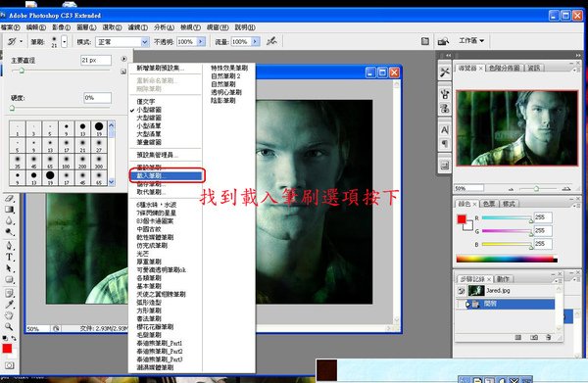Screen dimensions: 588x383
Task: Choose 預設集管理員 in the brush menu
Action: (x=157, y=155)
